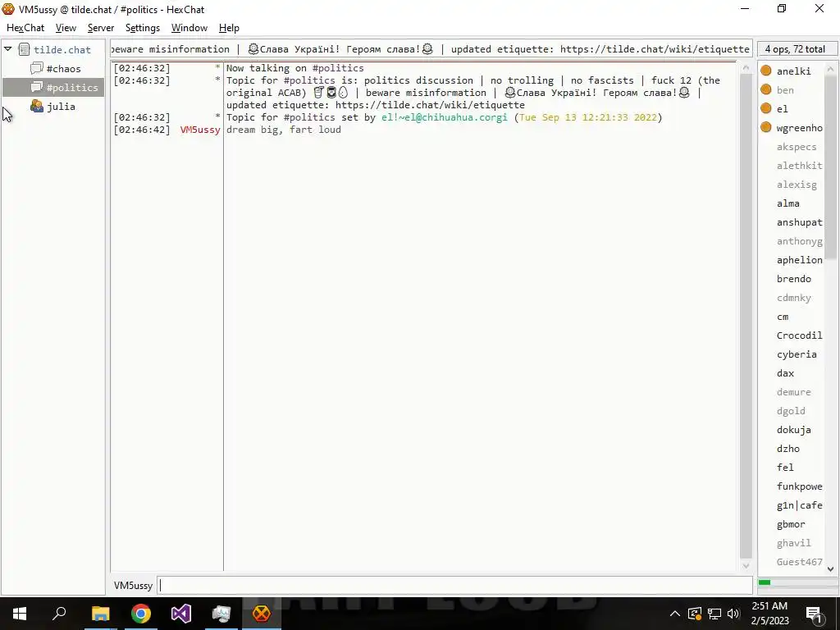This screenshot has width=840, height=630.
Task: Click user list scrollbar up arrow
Action: pyautogui.click(x=830, y=68)
